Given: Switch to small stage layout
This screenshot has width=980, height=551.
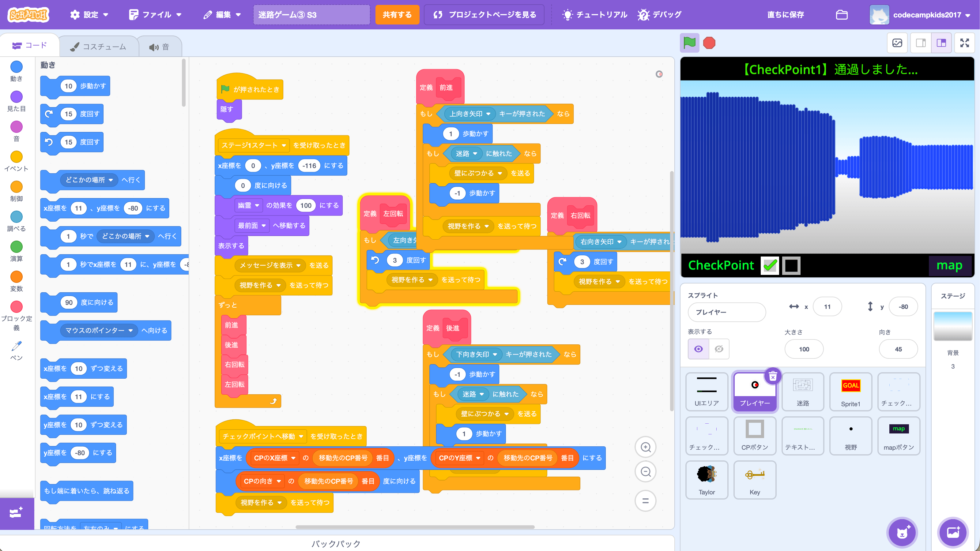Looking at the screenshot, I should tap(921, 43).
